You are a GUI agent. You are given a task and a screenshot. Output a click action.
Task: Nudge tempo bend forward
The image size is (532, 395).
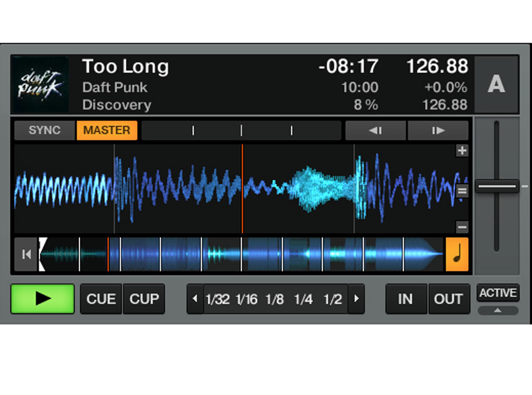[437, 130]
